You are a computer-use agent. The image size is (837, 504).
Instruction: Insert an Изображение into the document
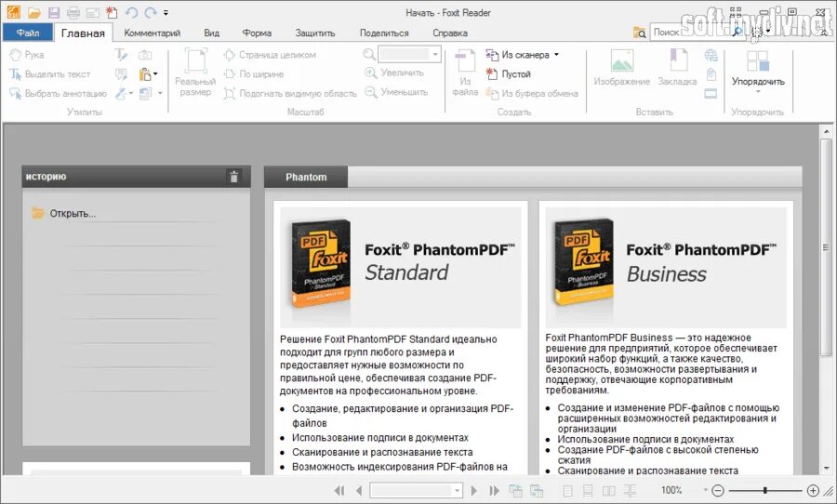point(622,68)
